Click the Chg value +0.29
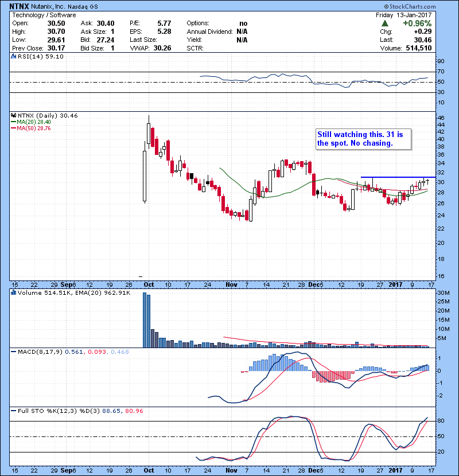 click(x=422, y=32)
